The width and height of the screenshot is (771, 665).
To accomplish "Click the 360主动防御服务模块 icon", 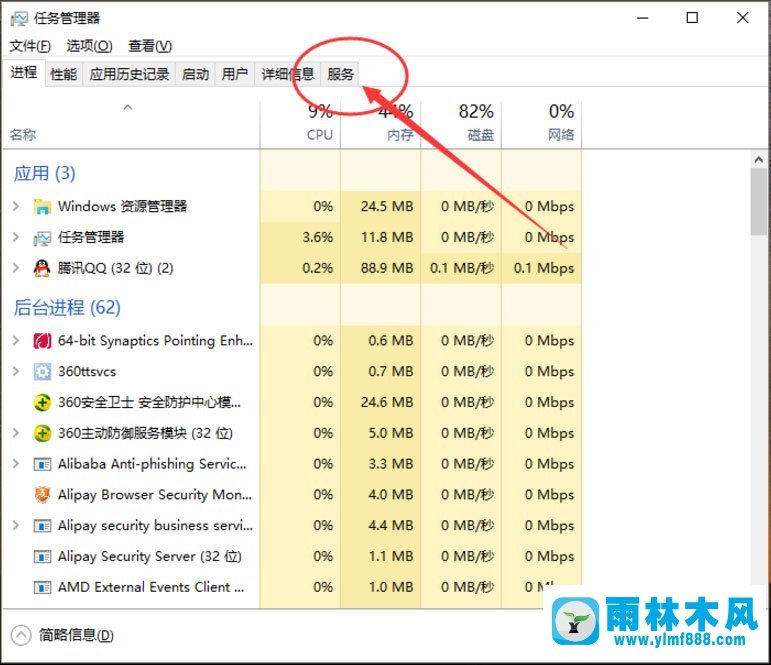I will click(42, 433).
